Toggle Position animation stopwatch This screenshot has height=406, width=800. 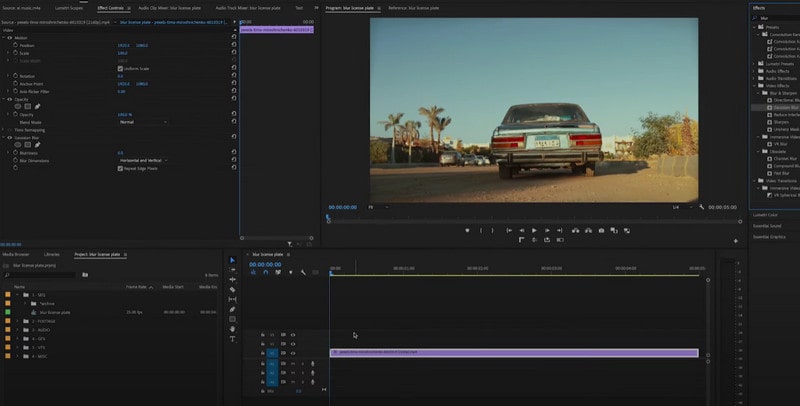[x=15, y=45]
